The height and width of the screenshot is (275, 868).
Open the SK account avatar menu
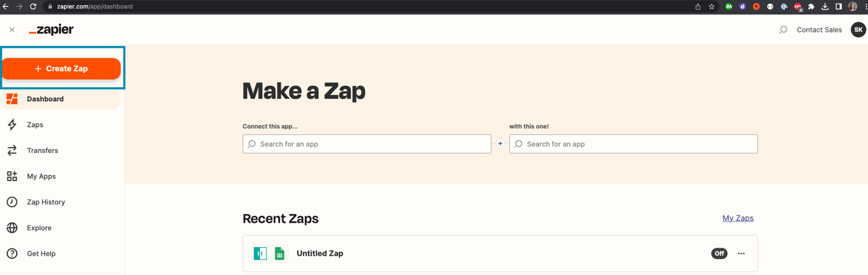[858, 30]
